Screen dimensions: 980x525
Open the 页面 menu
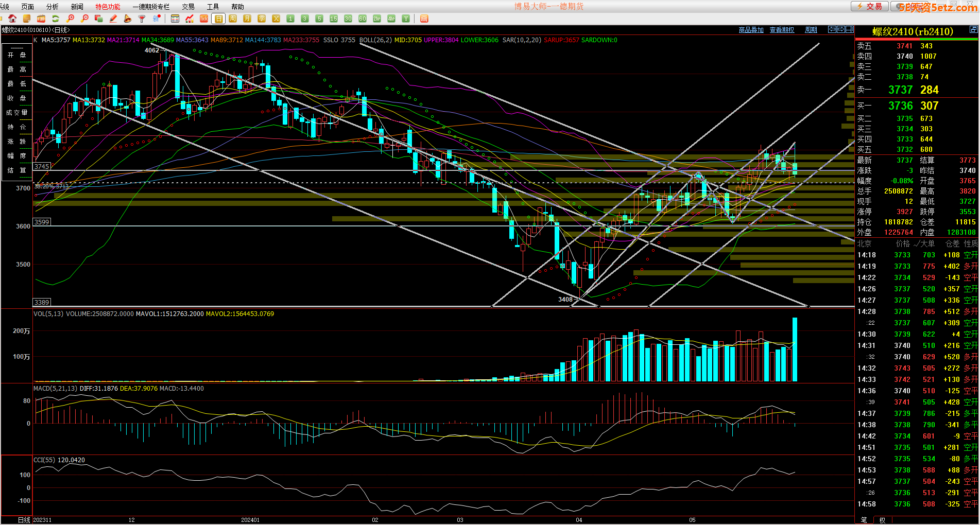[x=28, y=7]
